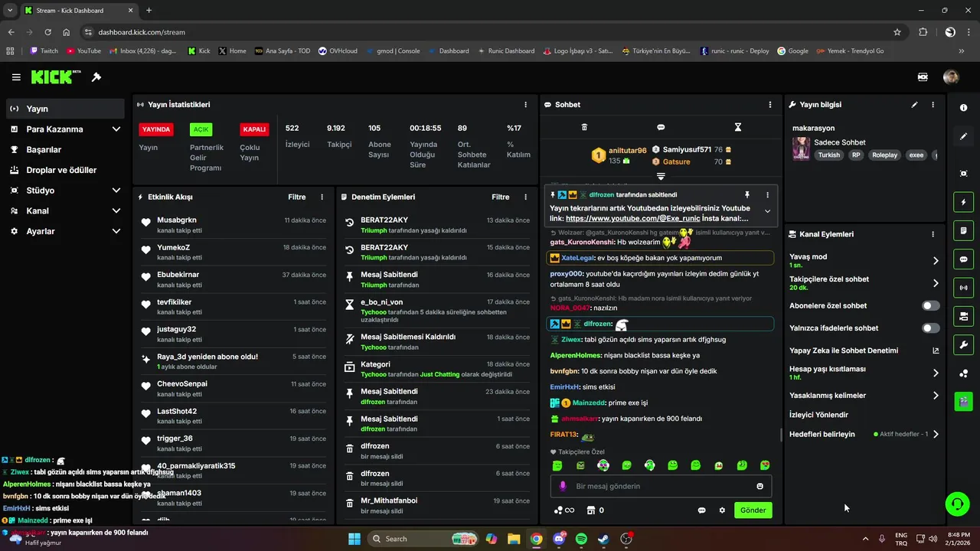Click the speech bubble icon in chat toolbar

pos(661,127)
